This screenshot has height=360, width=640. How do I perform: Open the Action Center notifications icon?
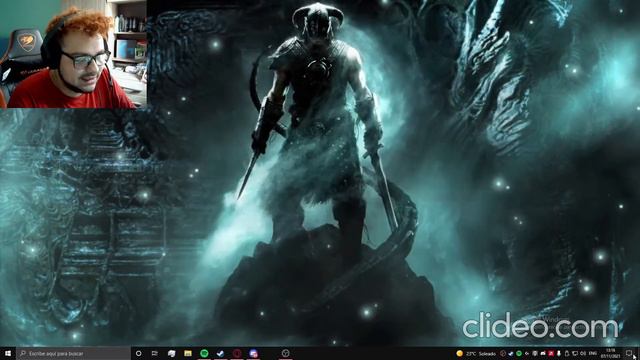point(629,353)
